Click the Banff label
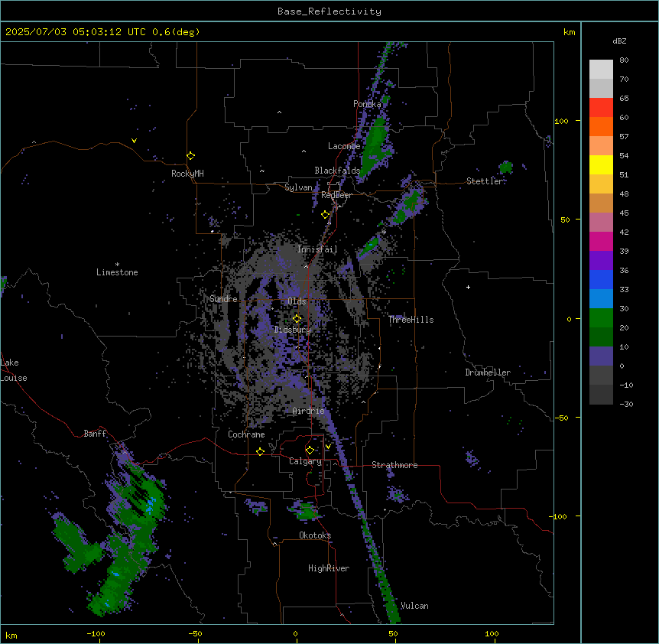 tap(95, 434)
